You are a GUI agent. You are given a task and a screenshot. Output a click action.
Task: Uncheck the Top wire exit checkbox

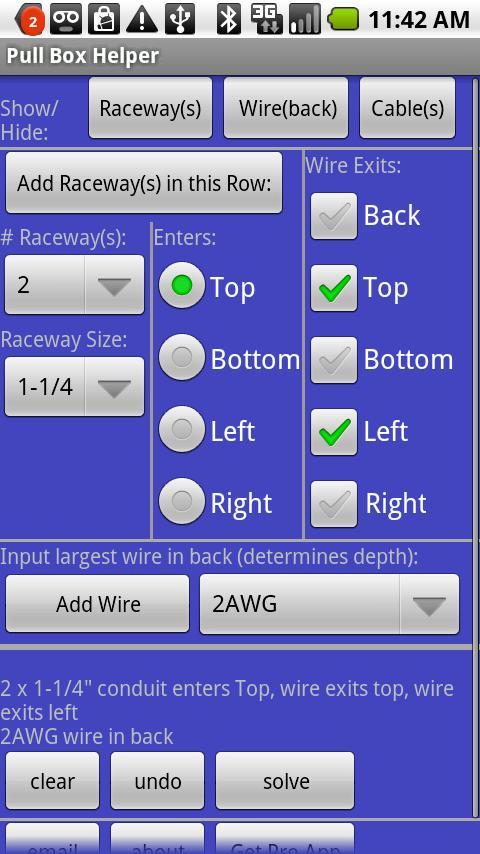[334, 288]
